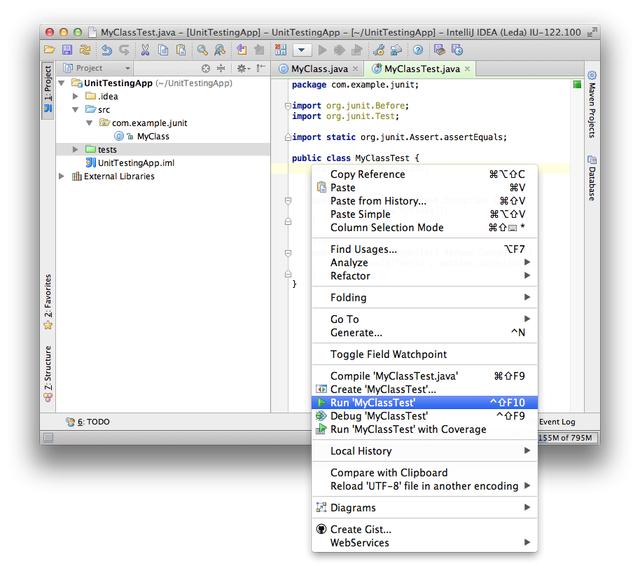This screenshot has width=640, height=566.
Task: Toggle the Z: Structure tool window
Action: (48, 373)
